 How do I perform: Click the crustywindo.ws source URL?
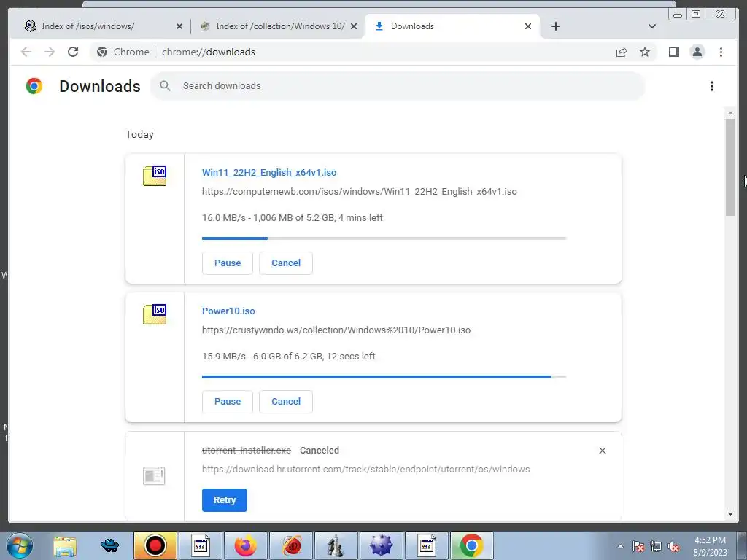click(336, 330)
